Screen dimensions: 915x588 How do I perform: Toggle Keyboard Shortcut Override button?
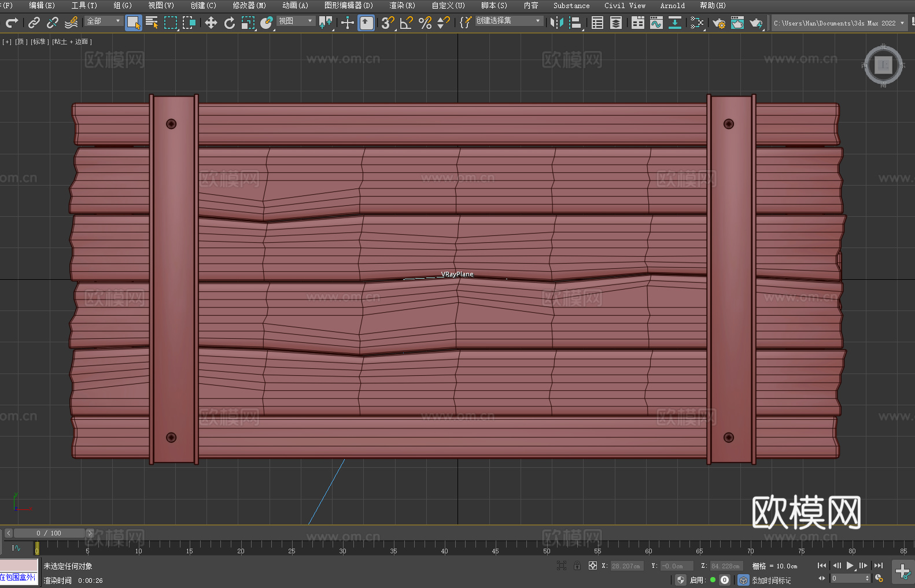tap(366, 23)
